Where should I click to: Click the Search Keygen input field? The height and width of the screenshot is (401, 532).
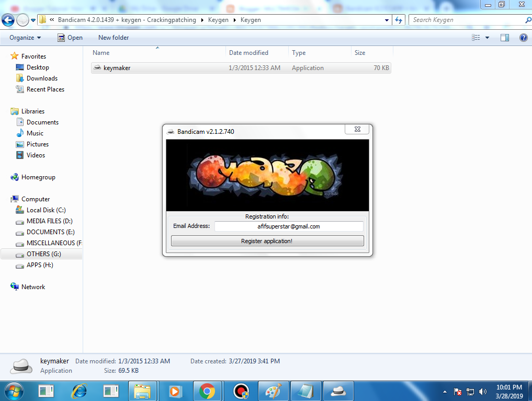[x=467, y=20]
